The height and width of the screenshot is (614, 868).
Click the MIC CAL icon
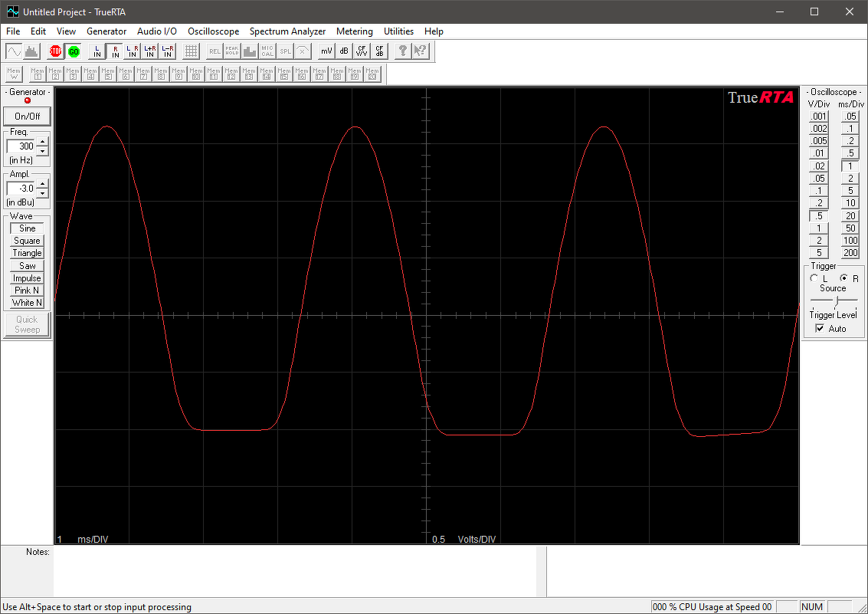pyautogui.click(x=267, y=51)
